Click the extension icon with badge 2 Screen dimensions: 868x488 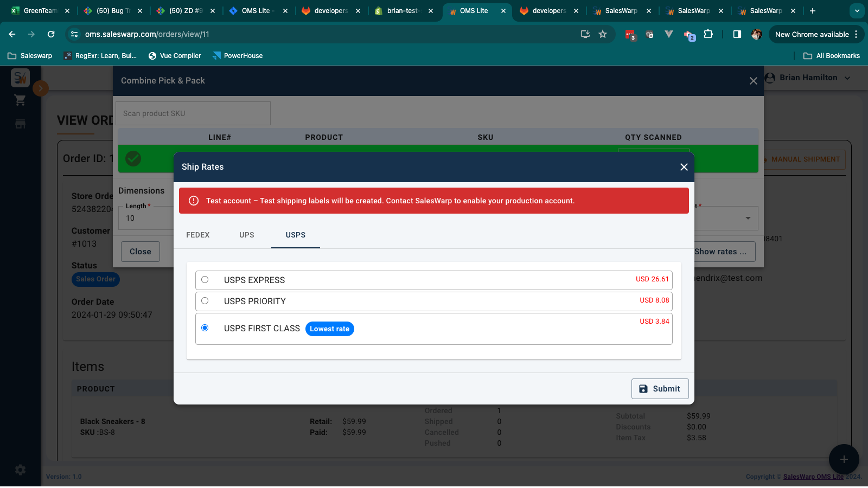pyautogui.click(x=689, y=35)
